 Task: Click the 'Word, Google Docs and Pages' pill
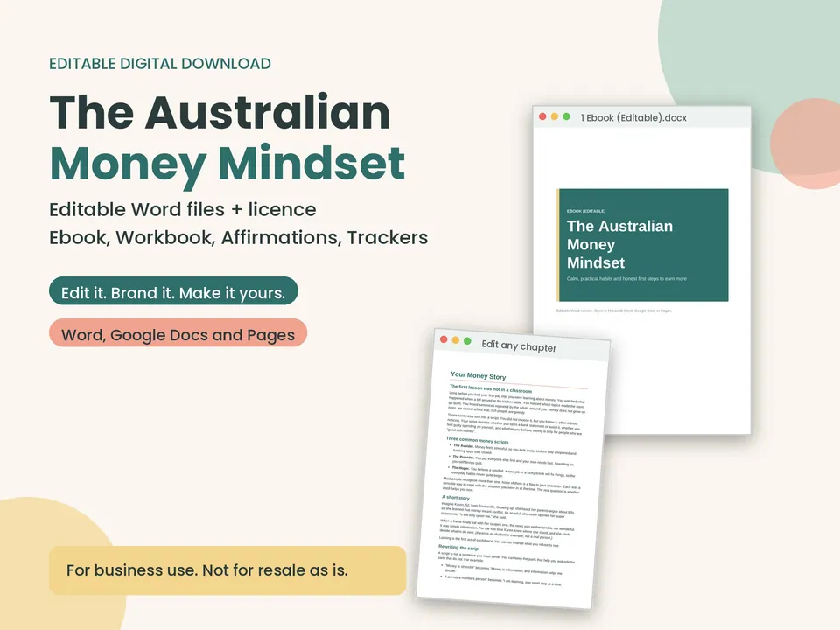click(178, 333)
